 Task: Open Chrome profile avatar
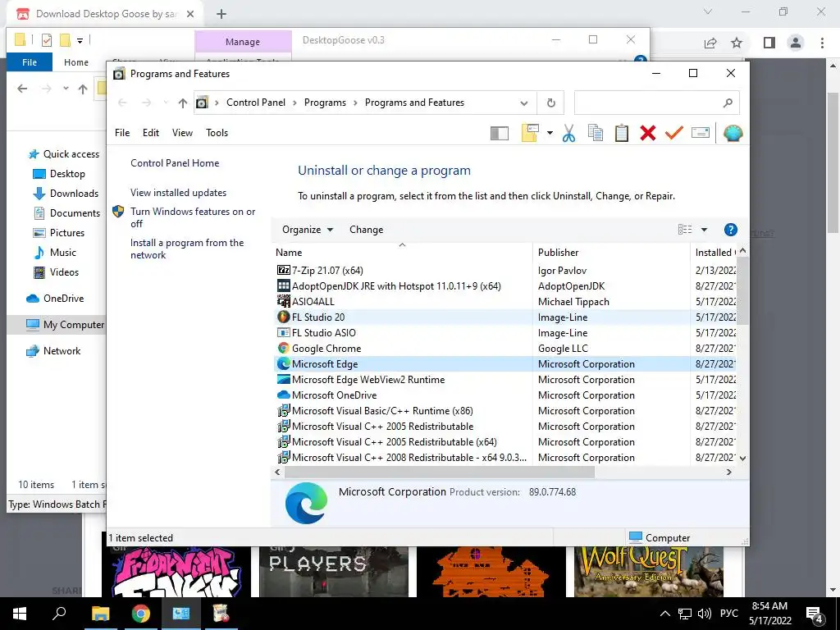[796, 43]
